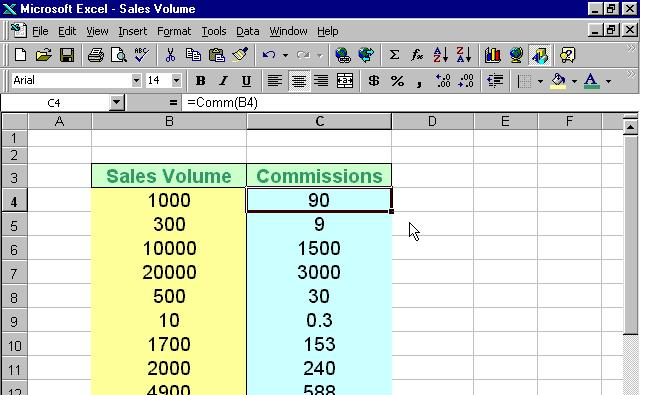Open the font size 14 dropdown
645x395 pixels.
coord(176,80)
